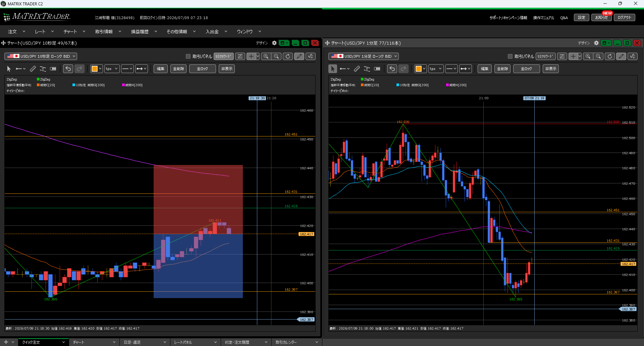Open the お知らせ notifications button
Screen dimensions: 644x346
pyautogui.click(x=601, y=17)
